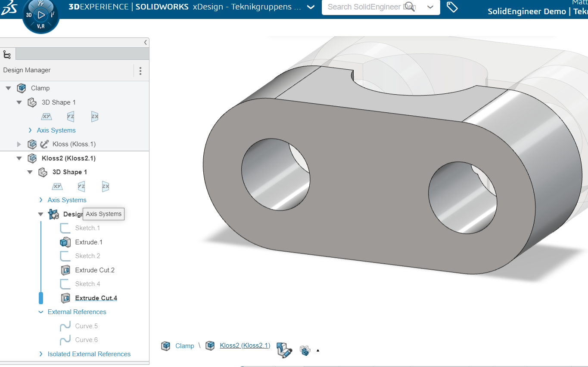The height and width of the screenshot is (367, 588).
Task: Click the component icon near breadcrumb arrow
Action: coord(305,350)
